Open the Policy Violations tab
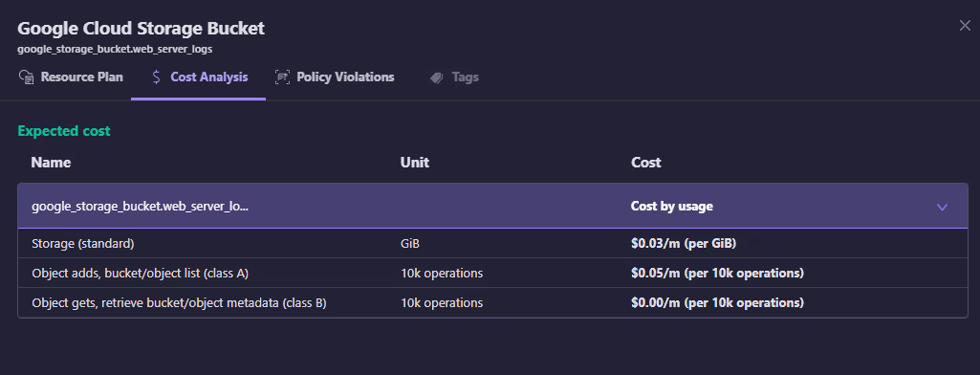 [335, 77]
